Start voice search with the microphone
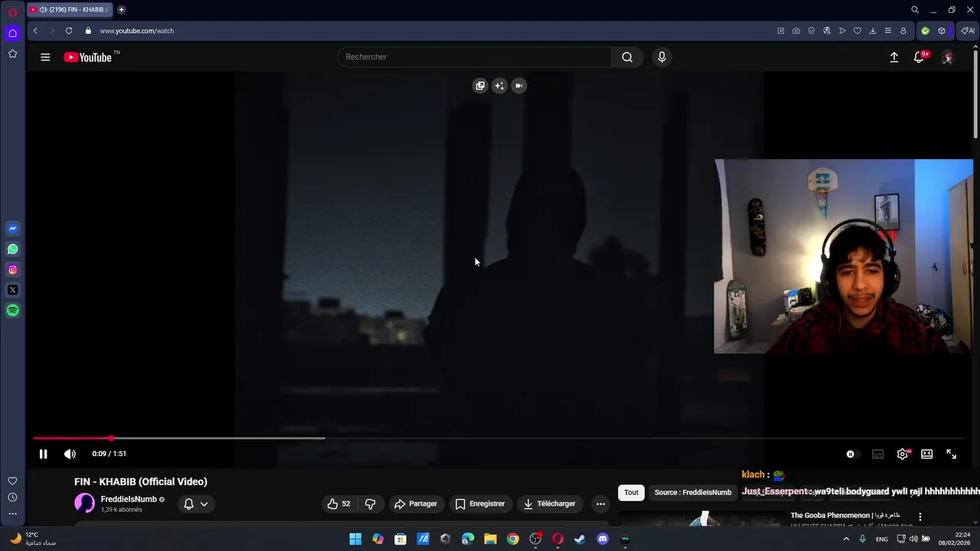Screen dimensions: 980x551 (x=662, y=57)
